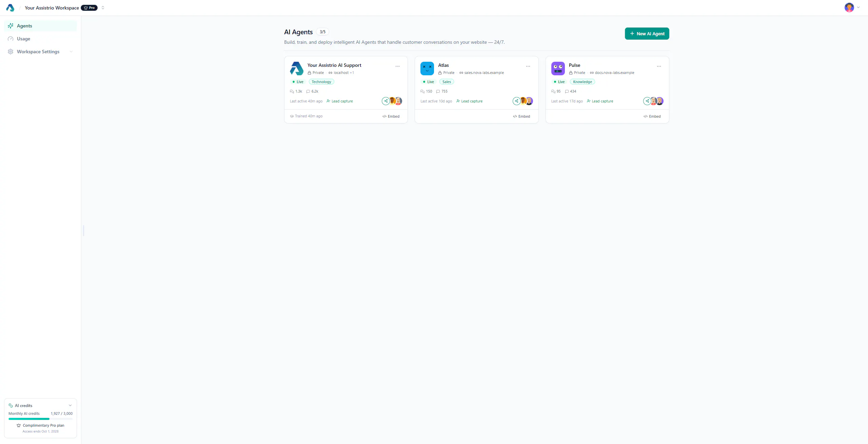Click share icon on Your Assistrio AI Support card

click(386, 101)
